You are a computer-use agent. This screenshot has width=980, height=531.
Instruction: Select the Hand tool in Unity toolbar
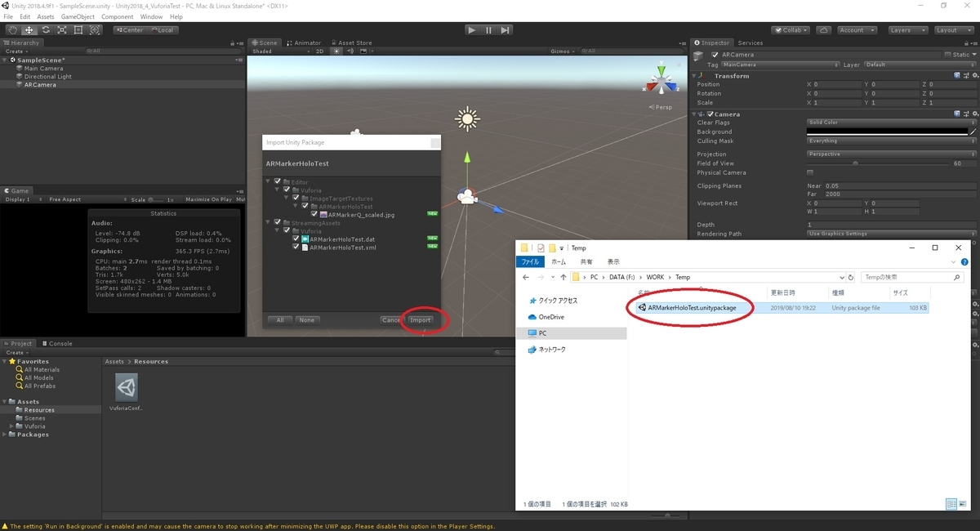[12, 30]
